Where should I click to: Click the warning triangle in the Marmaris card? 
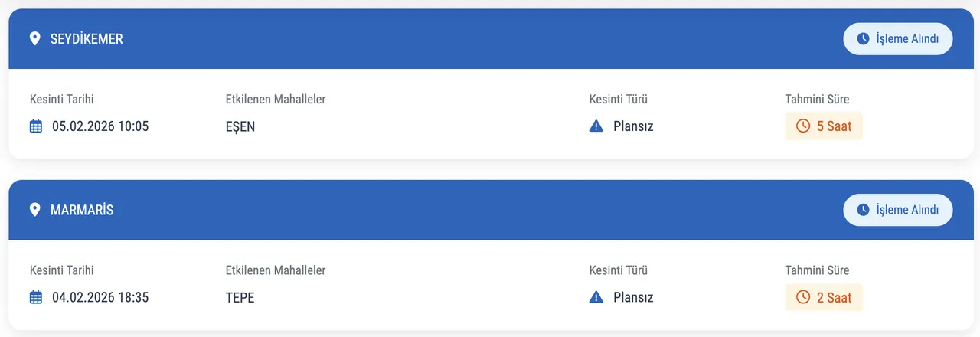pos(596,298)
